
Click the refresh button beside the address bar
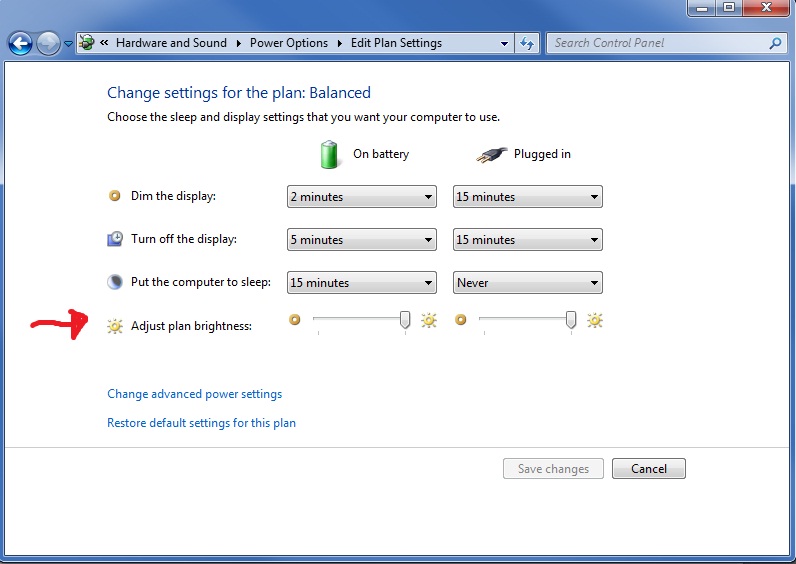tap(527, 44)
